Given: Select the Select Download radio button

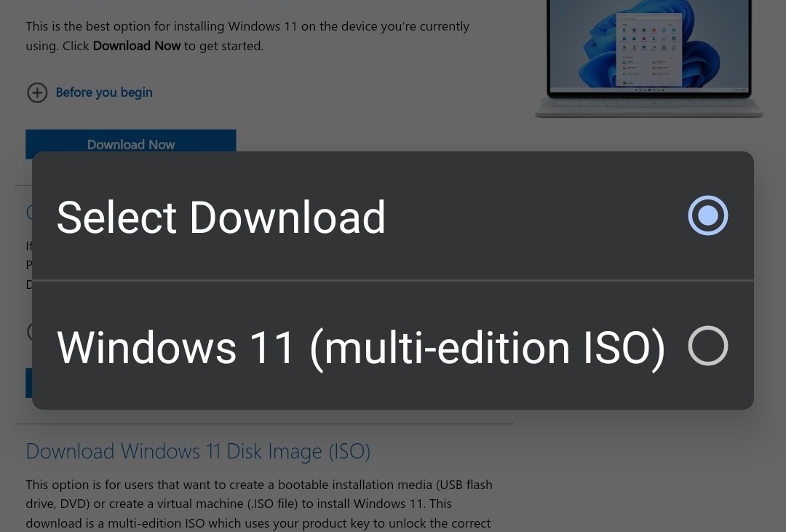Looking at the screenshot, I should 707,215.
